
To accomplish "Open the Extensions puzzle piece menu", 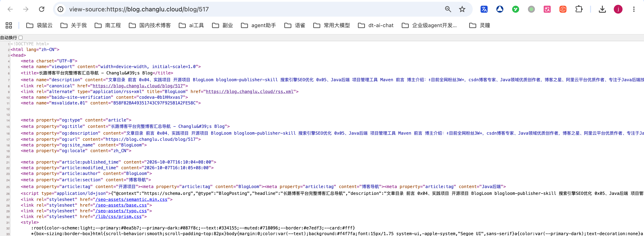I will 579,9.
